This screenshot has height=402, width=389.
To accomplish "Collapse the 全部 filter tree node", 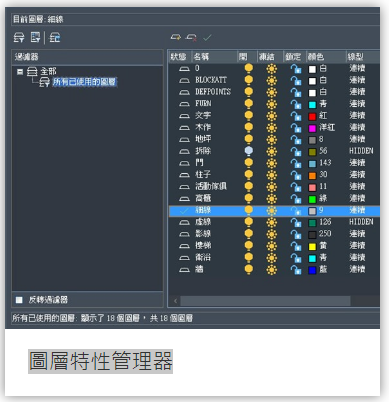I will point(20,71).
